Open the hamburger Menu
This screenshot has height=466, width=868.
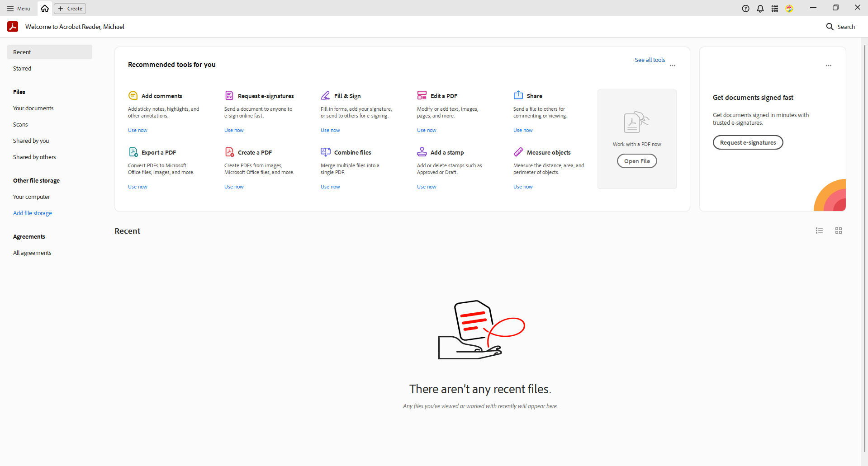pos(19,9)
